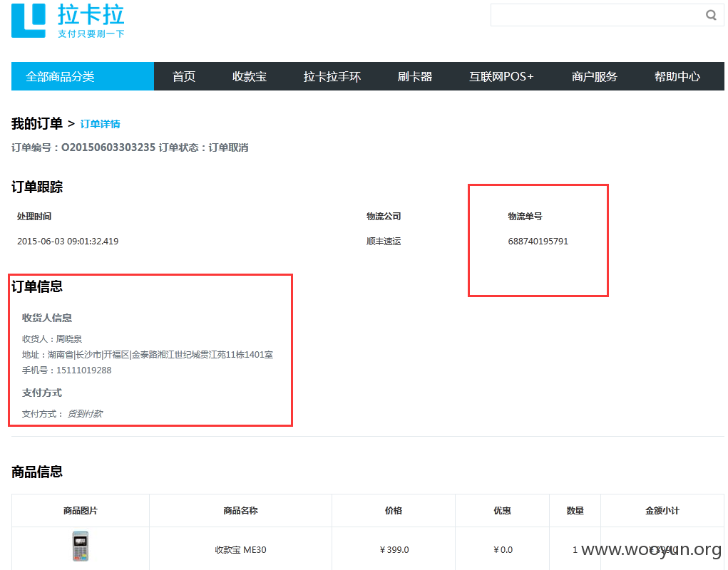
Task: Click the 商品信息 heading
Action: pyautogui.click(x=36, y=472)
